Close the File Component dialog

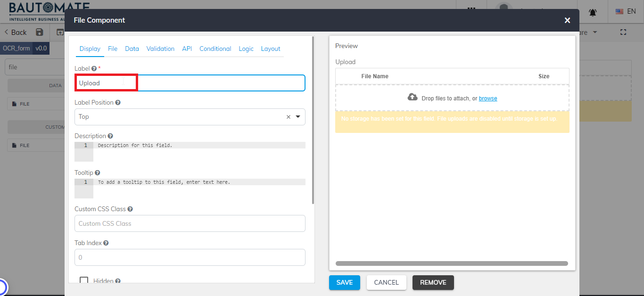[x=567, y=20]
